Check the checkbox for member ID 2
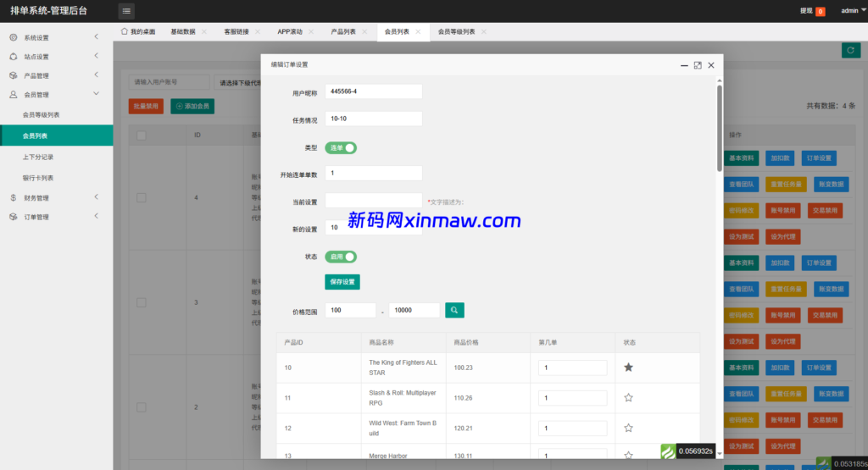The height and width of the screenshot is (470, 868). tap(142, 407)
